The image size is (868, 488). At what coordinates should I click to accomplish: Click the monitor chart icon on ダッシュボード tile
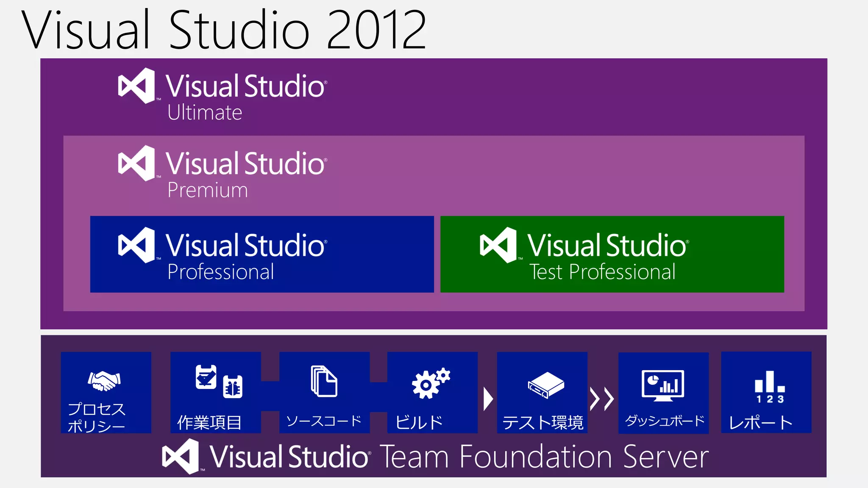(663, 385)
